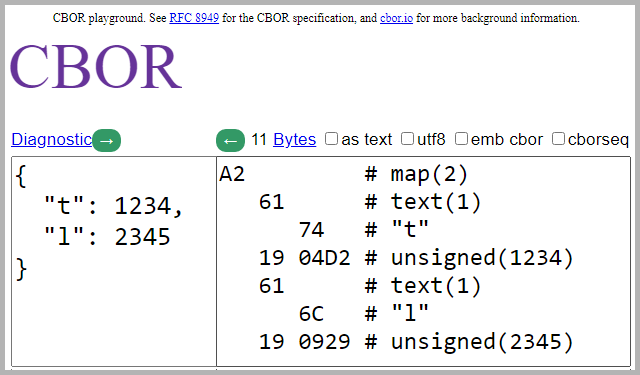Click the opening brace in diagnostic editor
Viewport: 640px width, 375px height.
point(21,176)
